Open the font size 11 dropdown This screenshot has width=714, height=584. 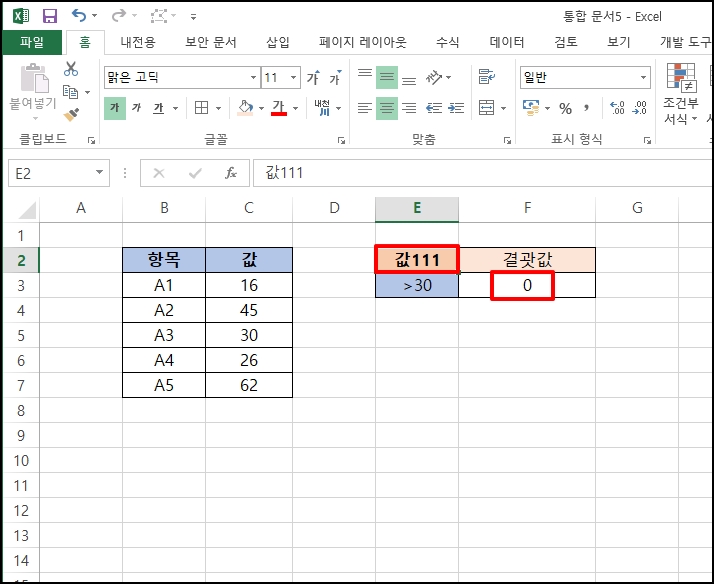click(x=294, y=77)
